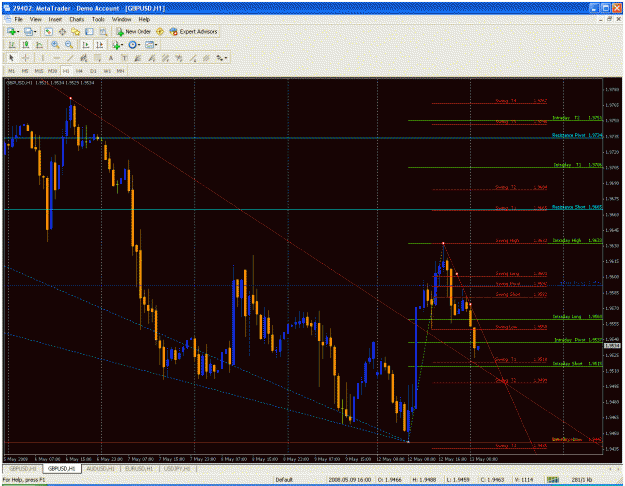Viewport: 625px width, 486px height.
Task: Open the Window menu
Action: coord(121,19)
